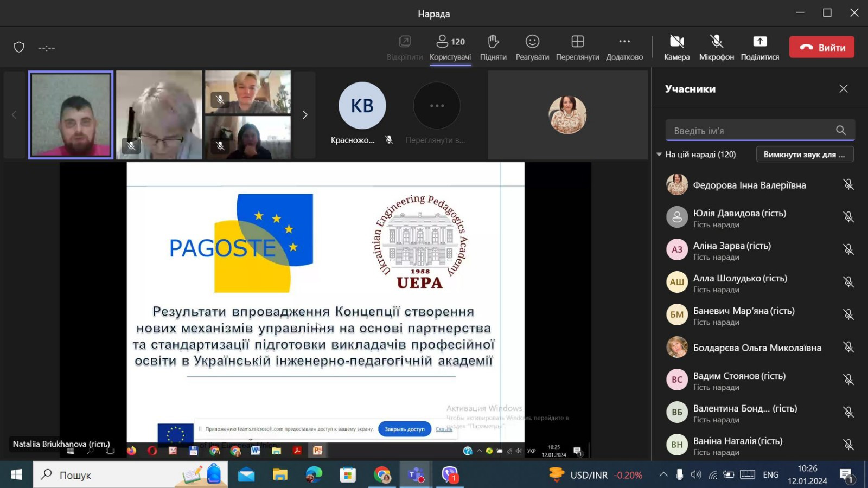This screenshot has height=488, width=868.
Task: Click 'Вимкнути звук для ...' button
Action: pyautogui.click(x=805, y=155)
